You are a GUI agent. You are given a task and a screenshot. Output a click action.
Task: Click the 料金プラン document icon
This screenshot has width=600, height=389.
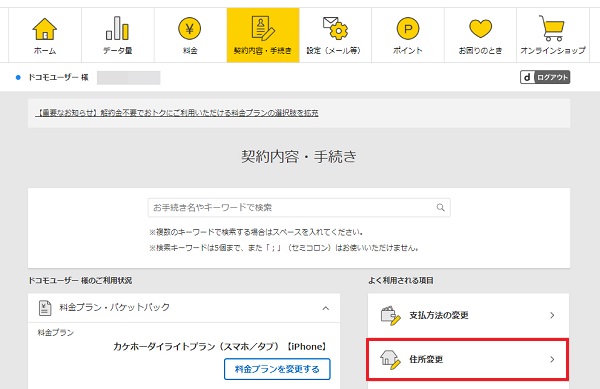point(45,308)
